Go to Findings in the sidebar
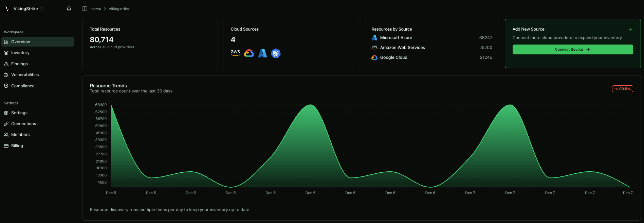This screenshot has width=644, height=223. pos(19,64)
